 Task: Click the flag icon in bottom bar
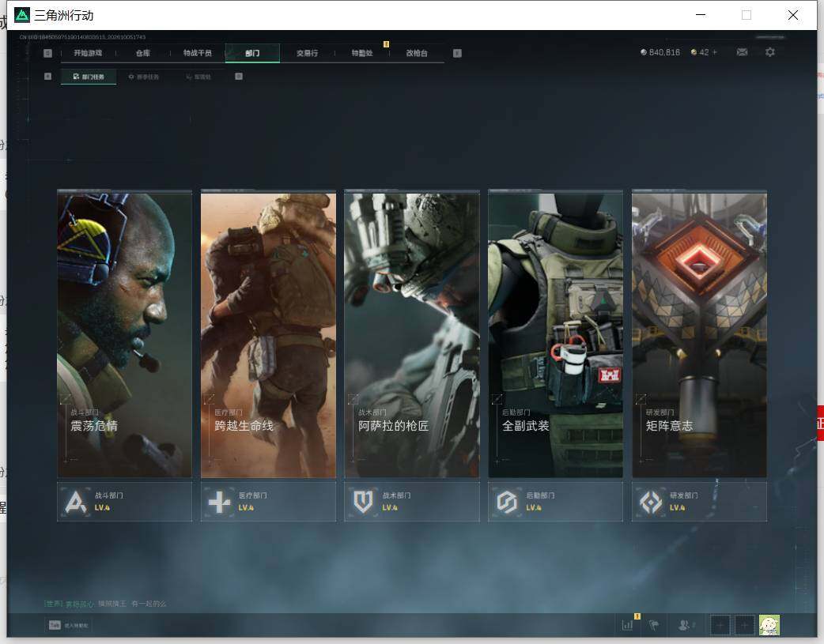(654, 624)
